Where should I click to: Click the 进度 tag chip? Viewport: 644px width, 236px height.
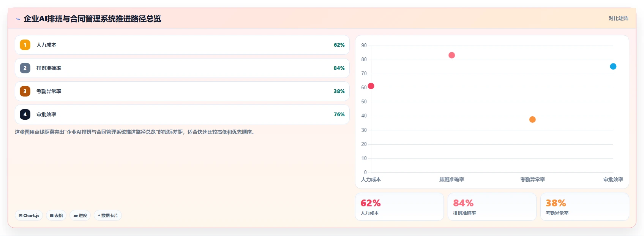(80, 215)
